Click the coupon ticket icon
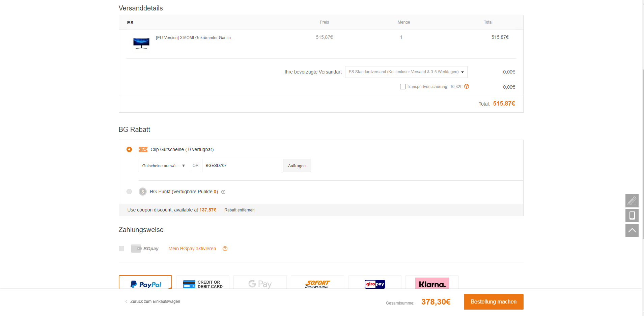This screenshot has width=644, height=316. coord(143,149)
